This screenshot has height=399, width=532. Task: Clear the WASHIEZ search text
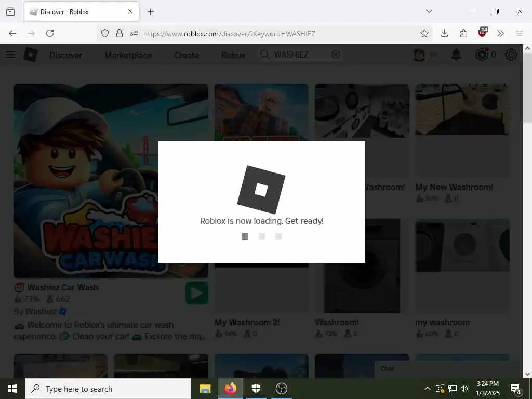click(x=336, y=55)
